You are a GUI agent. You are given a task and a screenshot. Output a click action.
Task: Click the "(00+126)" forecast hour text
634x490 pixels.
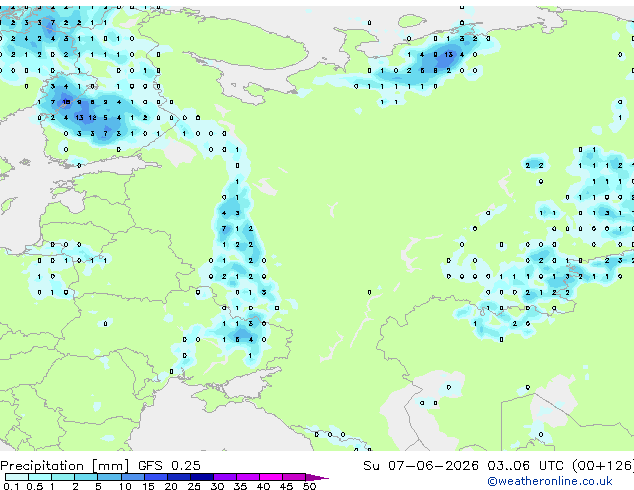[x=603, y=466]
